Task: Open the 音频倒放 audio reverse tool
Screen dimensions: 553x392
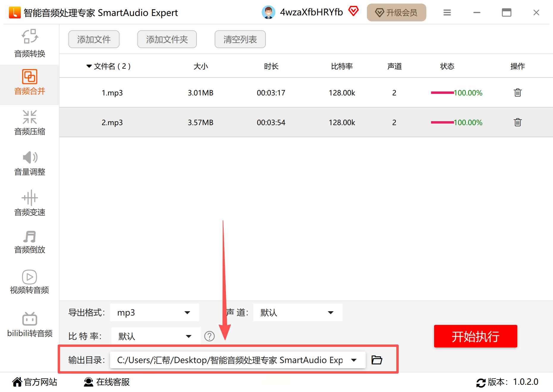Action: click(30, 242)
